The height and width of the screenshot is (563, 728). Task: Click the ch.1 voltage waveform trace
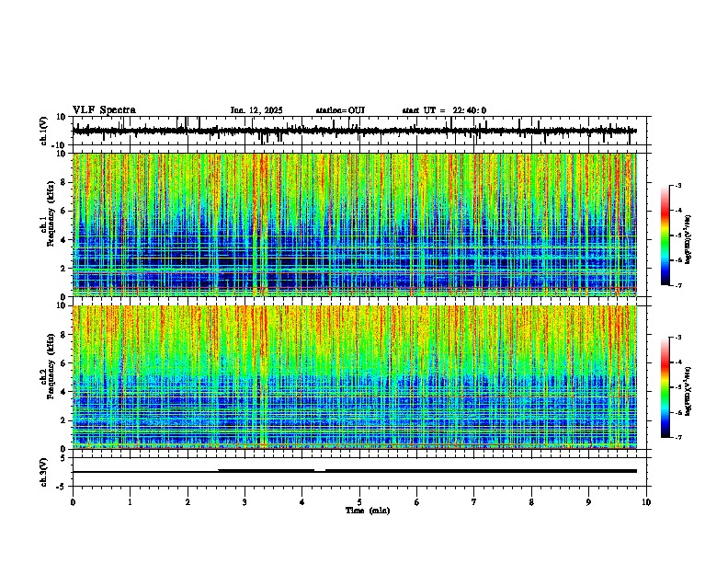pyautogui.click(x=354, y=131)
